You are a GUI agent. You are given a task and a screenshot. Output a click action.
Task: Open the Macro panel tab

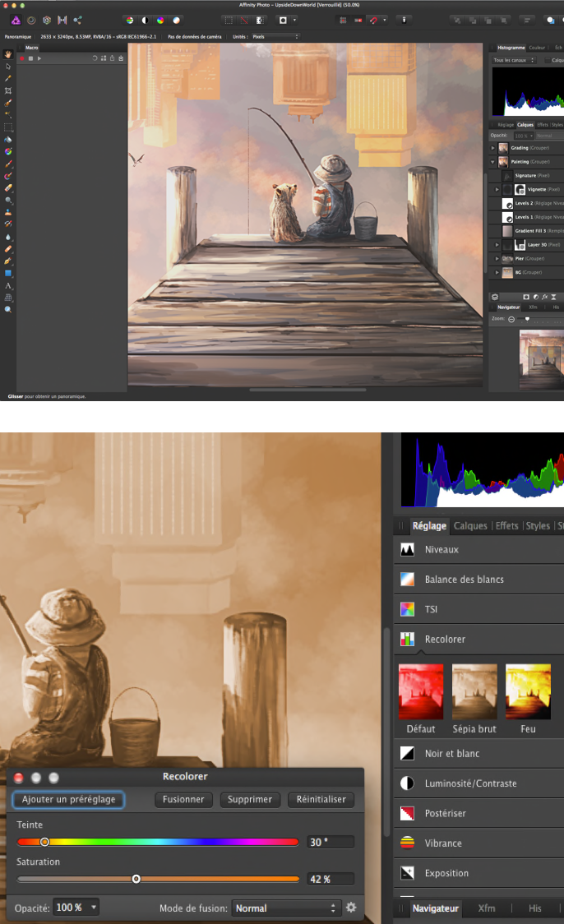pyautogui.click(x=32, y=47)
